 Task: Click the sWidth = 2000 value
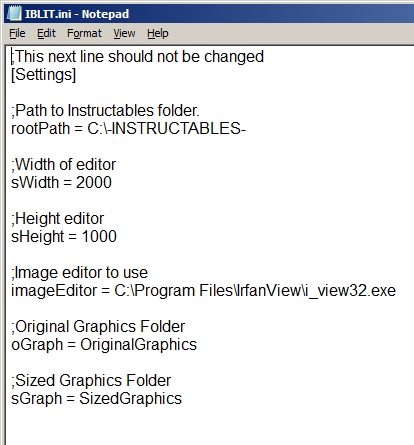(x=94, y=183)
